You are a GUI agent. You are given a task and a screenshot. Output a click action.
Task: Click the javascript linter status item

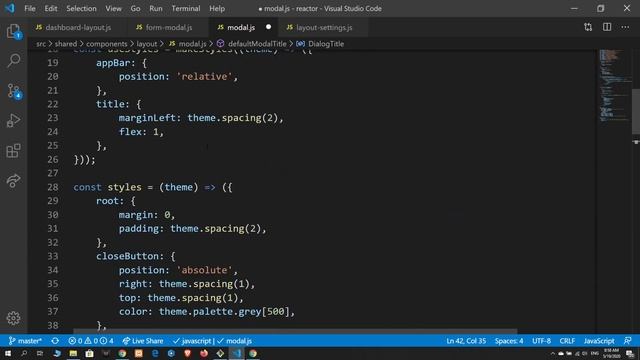tap(193, 341)
